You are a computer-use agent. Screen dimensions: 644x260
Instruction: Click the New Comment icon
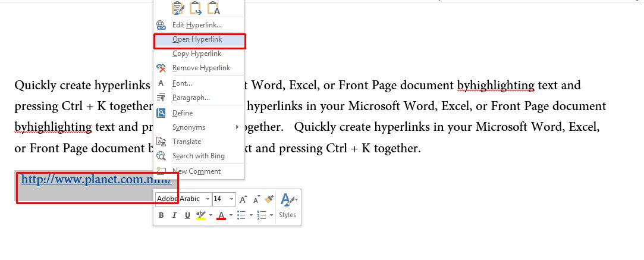click(161, 171)
